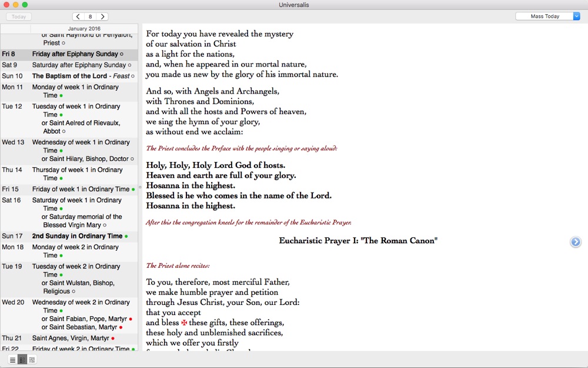The image size is (588, 368).
Task: Switch to the calendar grid view icon
Action: 32,360
